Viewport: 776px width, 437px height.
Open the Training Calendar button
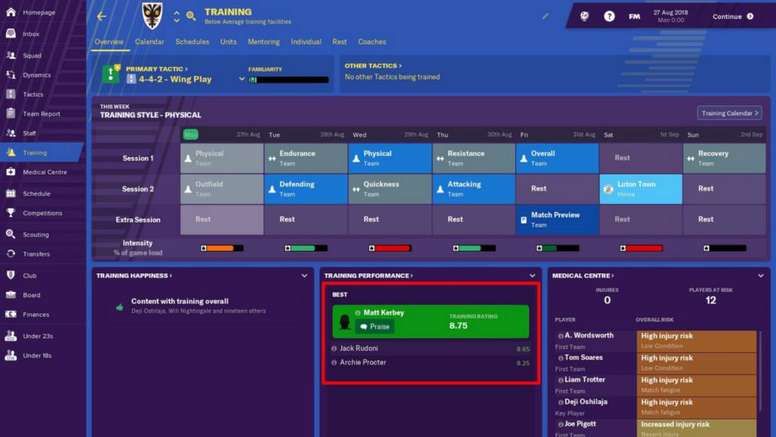[x=729, y=113]
